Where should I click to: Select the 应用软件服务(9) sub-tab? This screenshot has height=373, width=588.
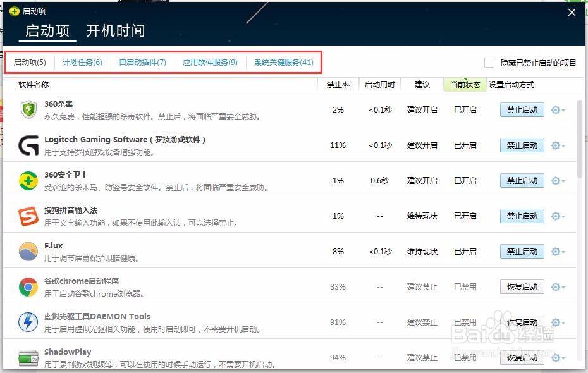[x=210, y=62]
